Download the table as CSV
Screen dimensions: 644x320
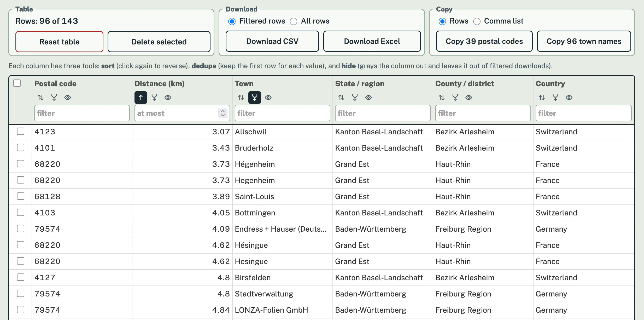(272, 41)
